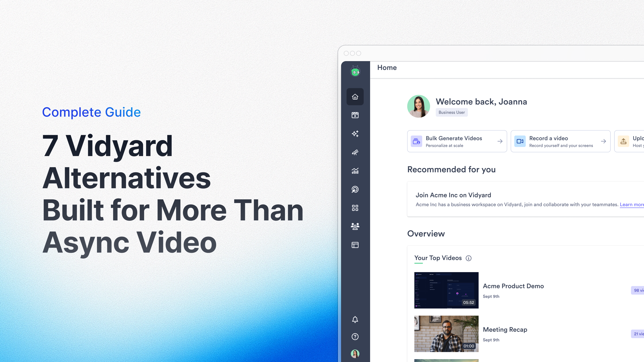Click the Vidyard robot logo

coord(355,71)
